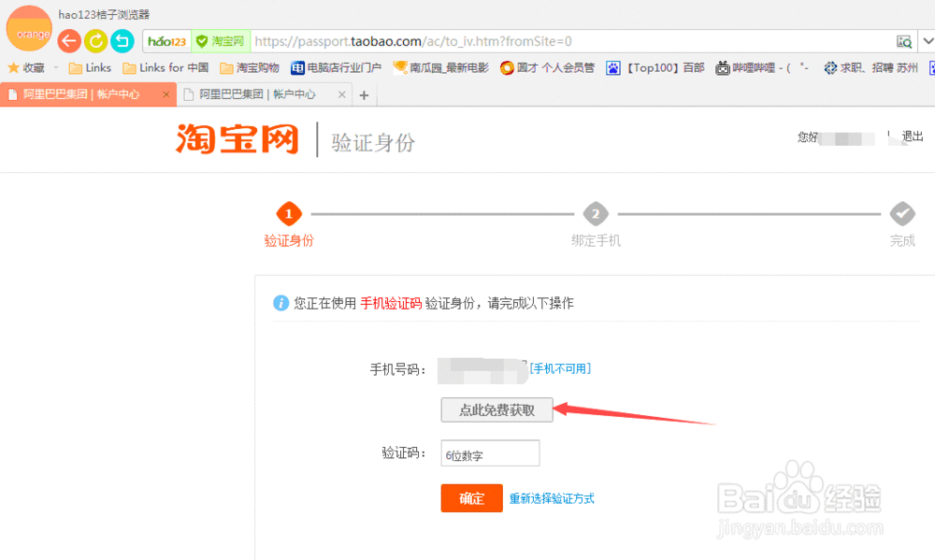Open the 南瓜园_最新电影 bookmark
Viewport: 935px width, 560px height.
coord(440,68)
